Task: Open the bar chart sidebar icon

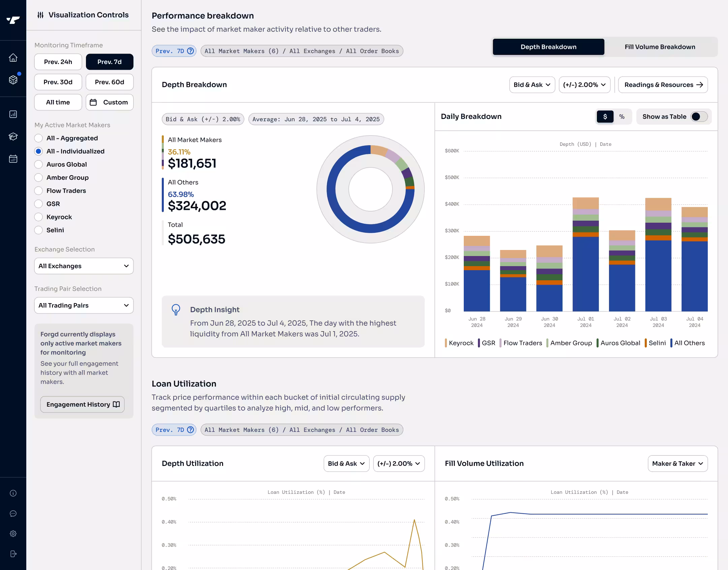Action: pyautogui.click(x=13, y=114)
